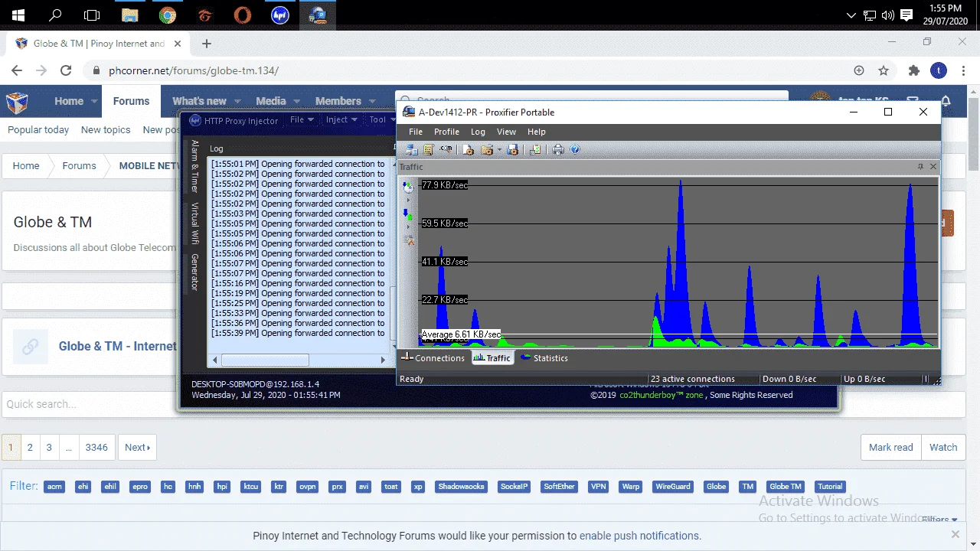Screen dimensions: 980x551
Task: Click the clear traffic graph icon
Action: [x=408, y=240]
